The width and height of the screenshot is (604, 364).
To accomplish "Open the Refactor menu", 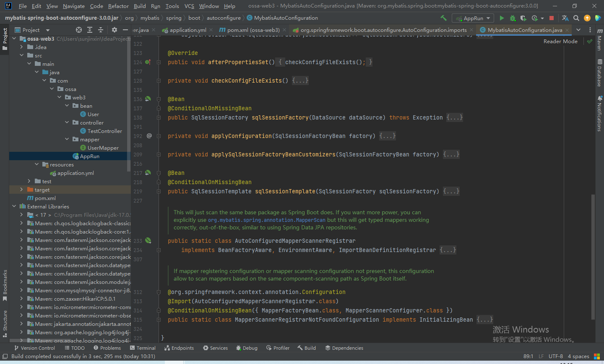I will point(118,6).
